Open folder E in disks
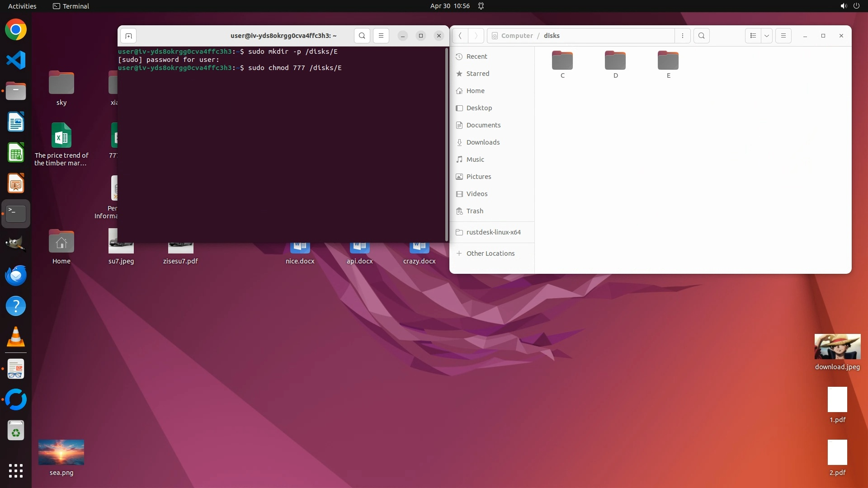Image resolution: width=868 pixels, height=488 pixels. pos(668,61)
